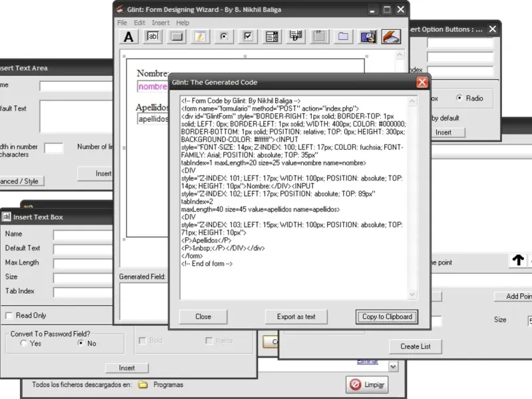Select No for Convert To Password Field
This screenshot has width=532, height=399.
tap(80, 342)
